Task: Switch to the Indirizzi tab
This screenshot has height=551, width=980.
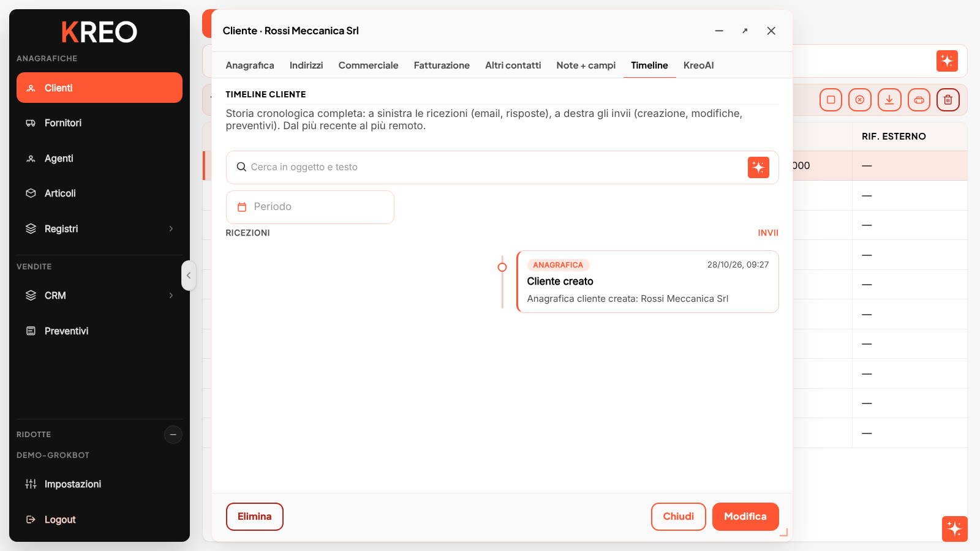Action: (306, 66)
